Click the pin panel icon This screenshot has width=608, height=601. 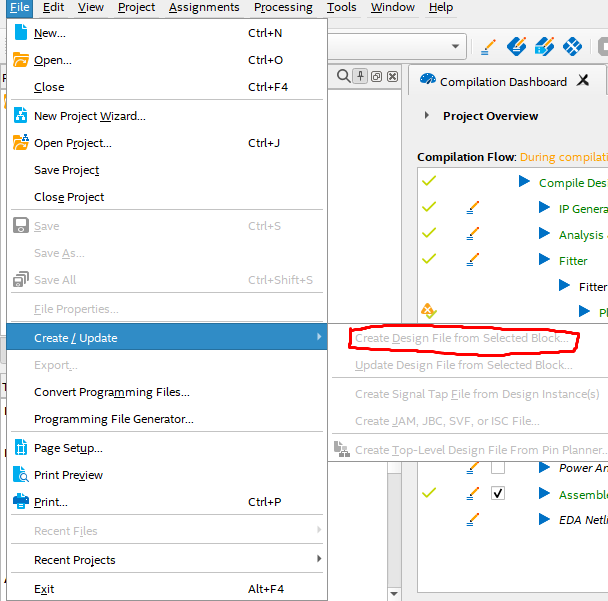pos(360,76)
